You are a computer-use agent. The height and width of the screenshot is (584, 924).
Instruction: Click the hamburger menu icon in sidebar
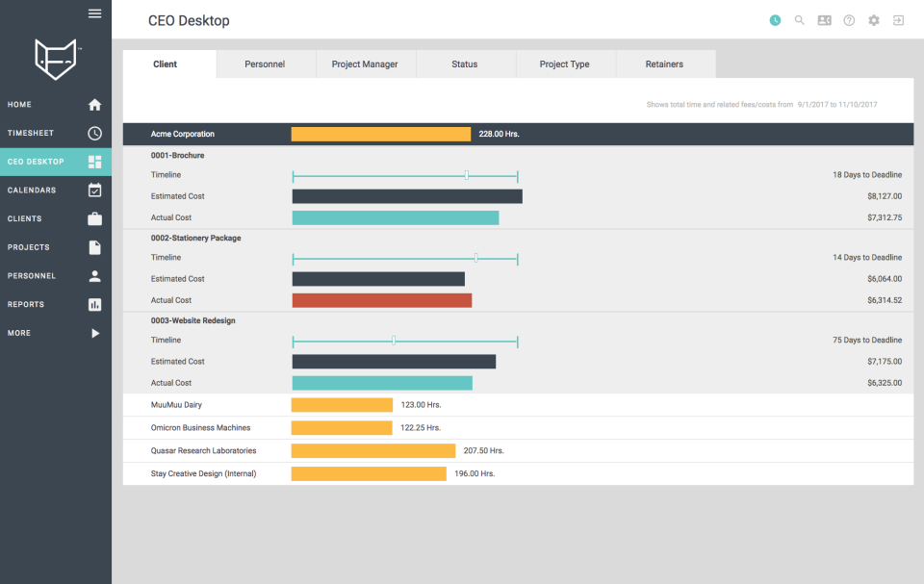pyautogui.click(x=94, y=13)
